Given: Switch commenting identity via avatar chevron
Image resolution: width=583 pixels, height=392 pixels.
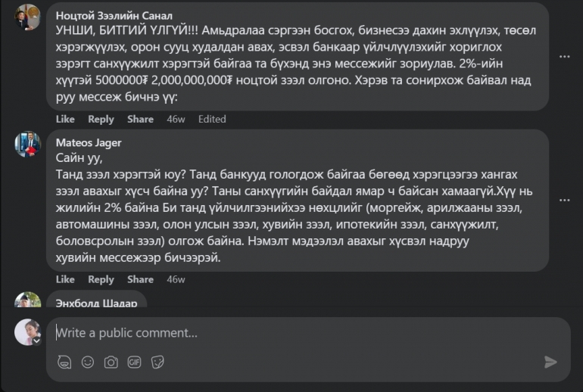Looking at the screenshot, I should (x=36, y=341).
